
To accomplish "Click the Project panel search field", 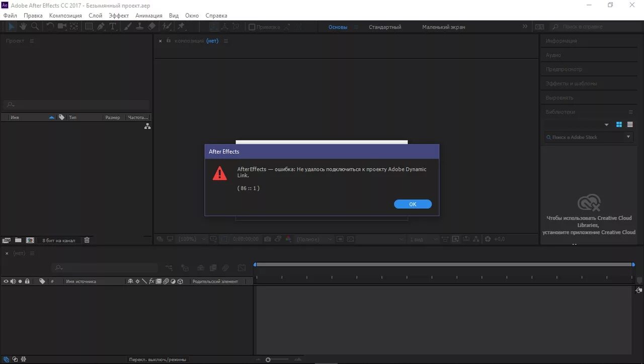I will click(76, 105).
